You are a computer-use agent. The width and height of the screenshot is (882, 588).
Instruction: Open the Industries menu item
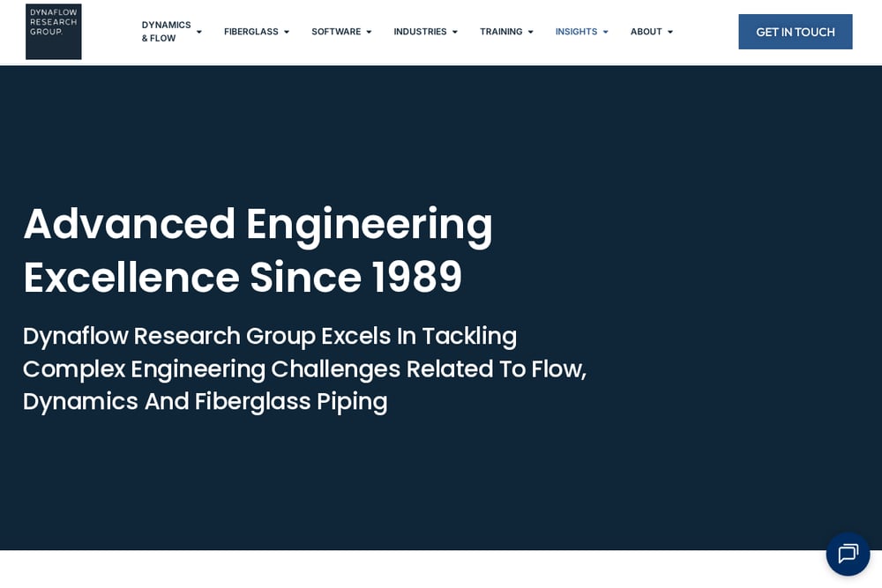point(420,32)
